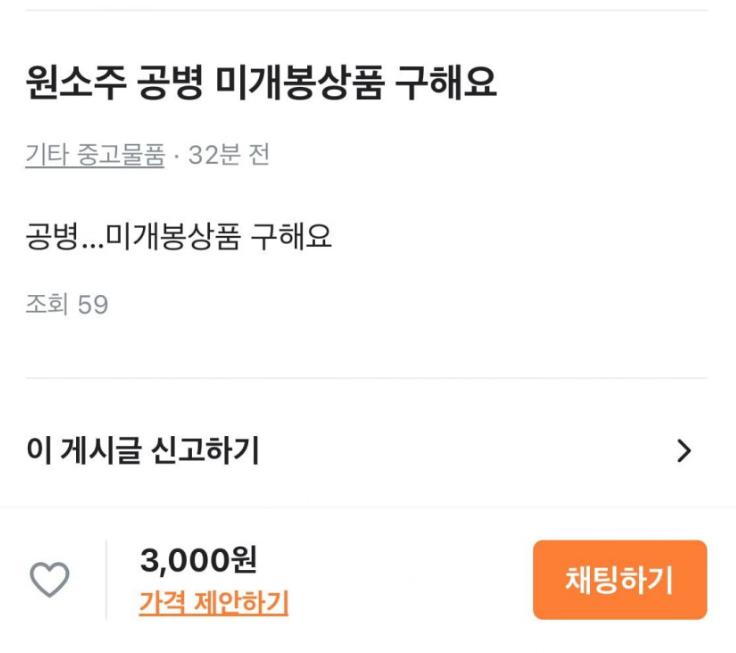
Task: Open the 가격 제안하기 link
Action: [x=213, y=603]
